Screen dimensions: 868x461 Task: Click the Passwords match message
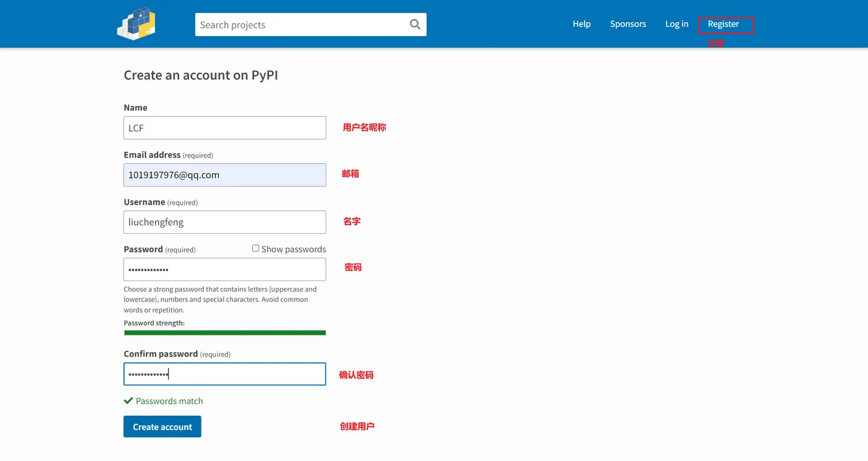point(164,401)
